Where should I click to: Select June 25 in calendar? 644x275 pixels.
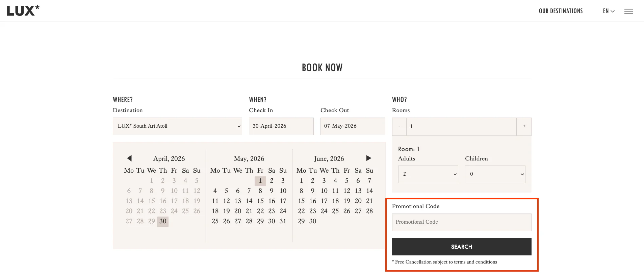coord(335,211)
